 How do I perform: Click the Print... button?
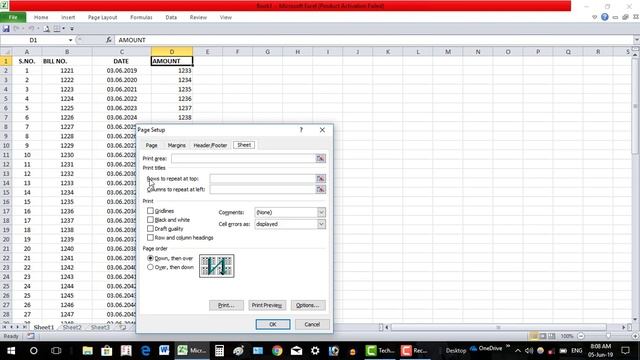tap(226, 305)
